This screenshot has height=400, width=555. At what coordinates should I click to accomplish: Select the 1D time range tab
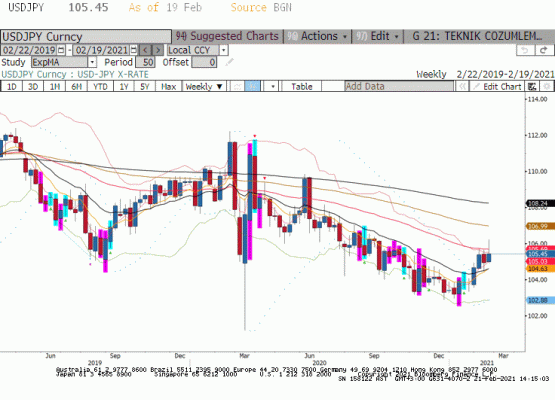click(12, 86)
